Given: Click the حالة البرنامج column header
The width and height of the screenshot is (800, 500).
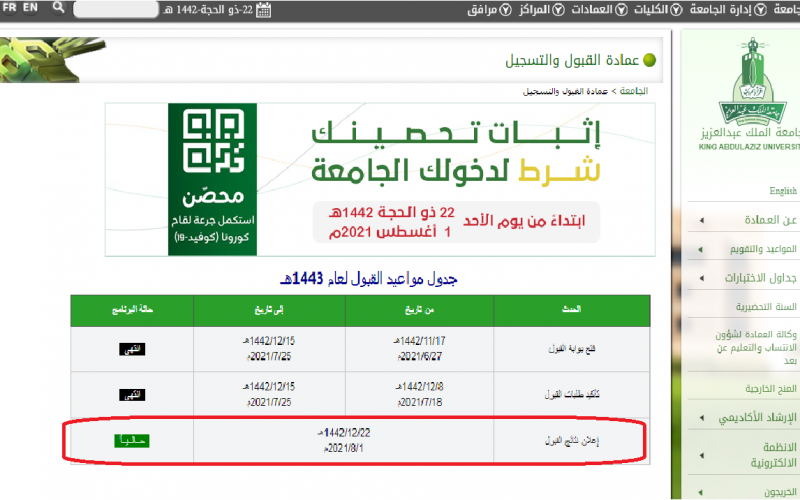Looking at the screenshot, I should click(132, 310).
